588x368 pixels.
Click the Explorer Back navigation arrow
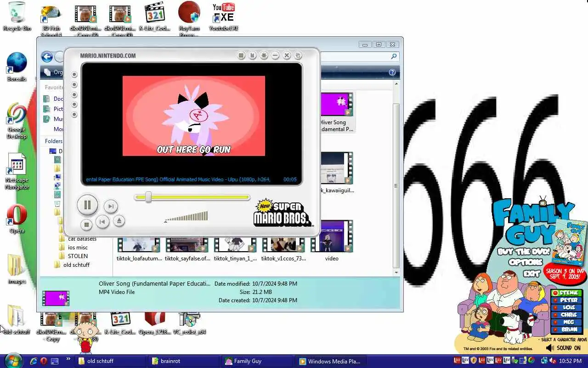47,57
